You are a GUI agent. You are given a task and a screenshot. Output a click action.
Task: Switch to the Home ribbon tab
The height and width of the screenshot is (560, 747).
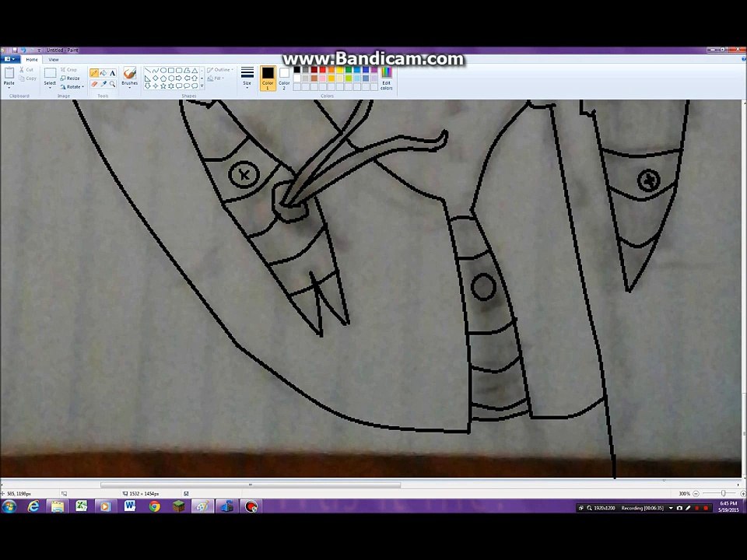click(32, 60)
